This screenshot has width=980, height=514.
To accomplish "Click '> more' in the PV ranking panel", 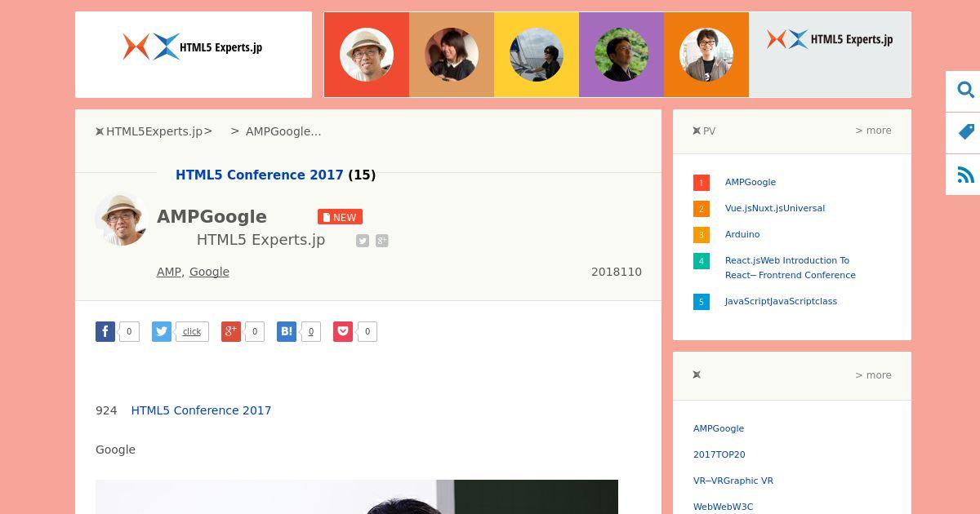I will click(x=873, y=131).
